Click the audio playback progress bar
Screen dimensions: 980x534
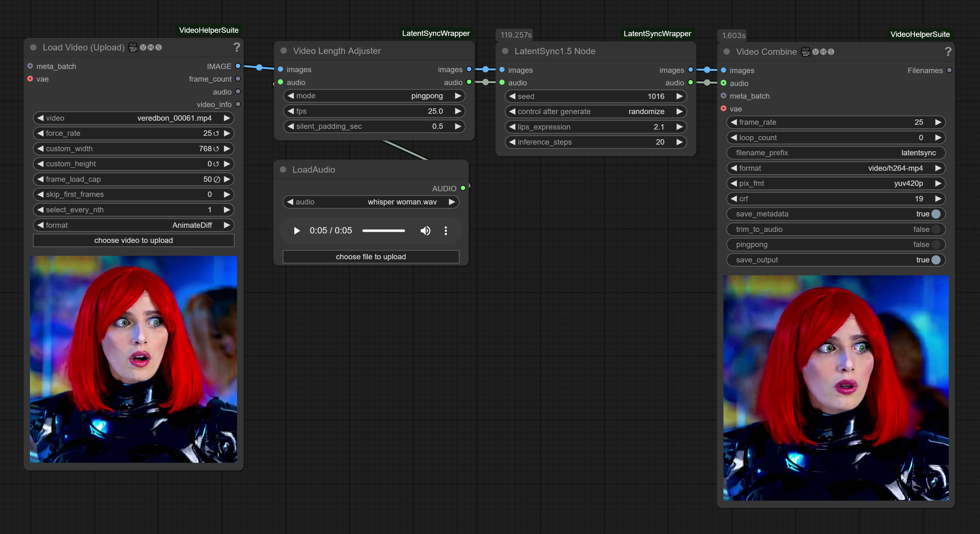click(x=384, y=231)
